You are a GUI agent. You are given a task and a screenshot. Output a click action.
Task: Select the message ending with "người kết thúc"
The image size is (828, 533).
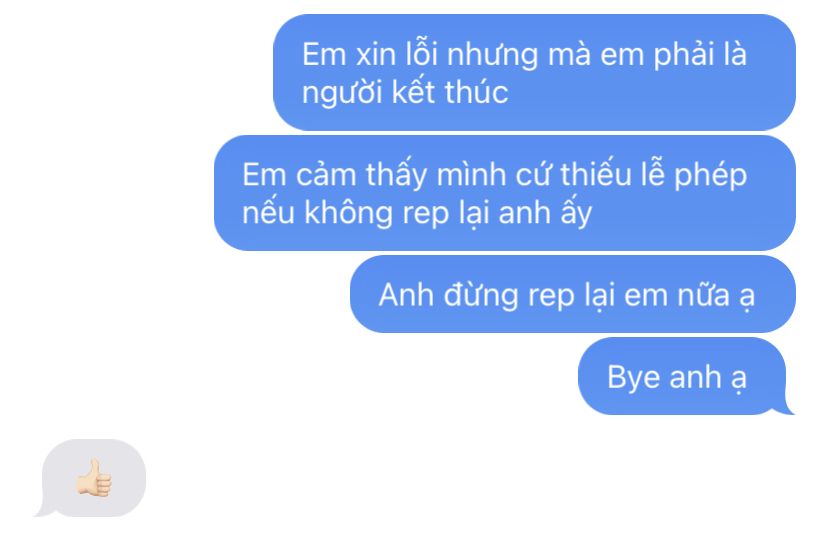pos(534,72)
